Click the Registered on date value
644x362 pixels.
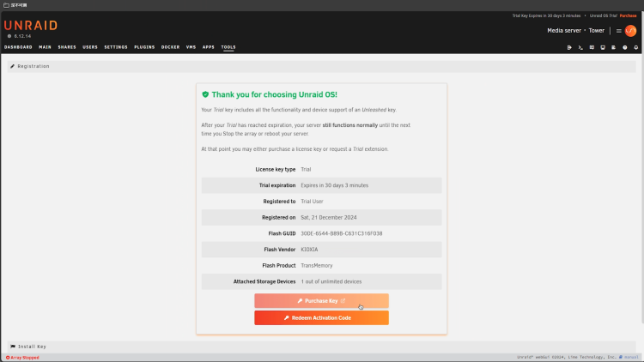(x=329, y=218)
